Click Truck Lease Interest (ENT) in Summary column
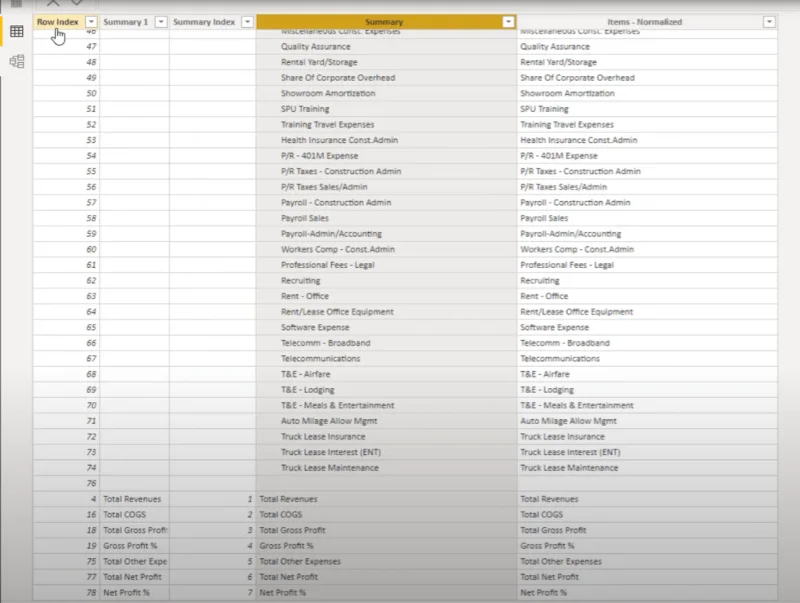Image resolution: width=800 pixels, height=603 pixels. [x=331, y=452]
